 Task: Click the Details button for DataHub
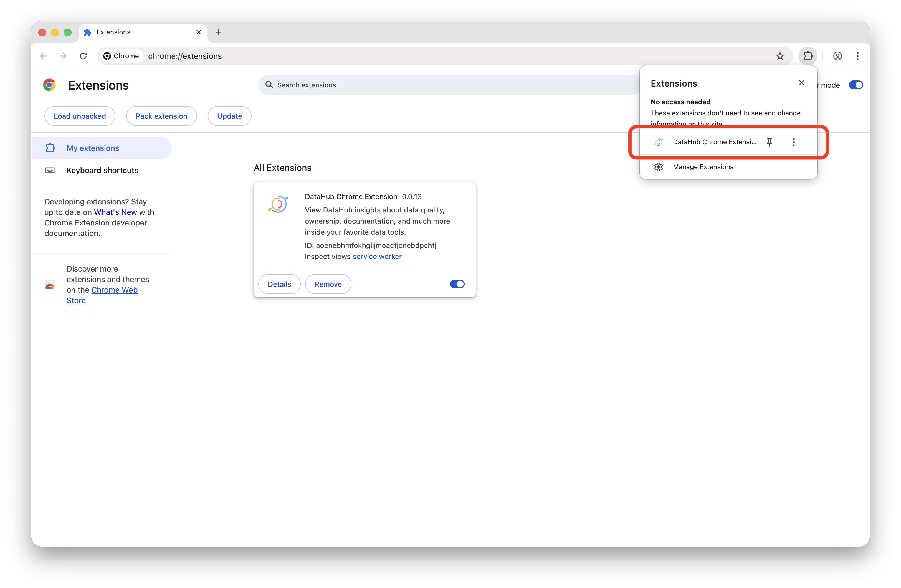tap(279, 284)
